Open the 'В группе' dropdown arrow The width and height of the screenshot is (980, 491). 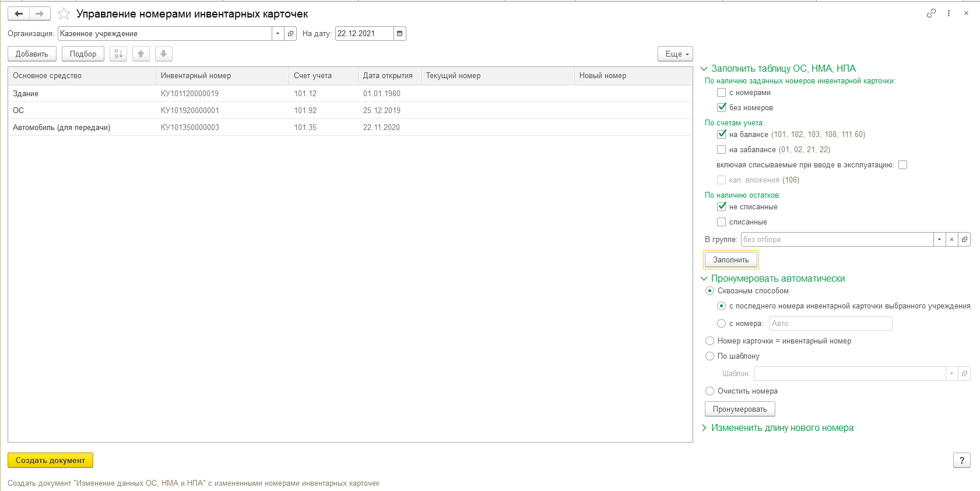click(x=939, y=240)
